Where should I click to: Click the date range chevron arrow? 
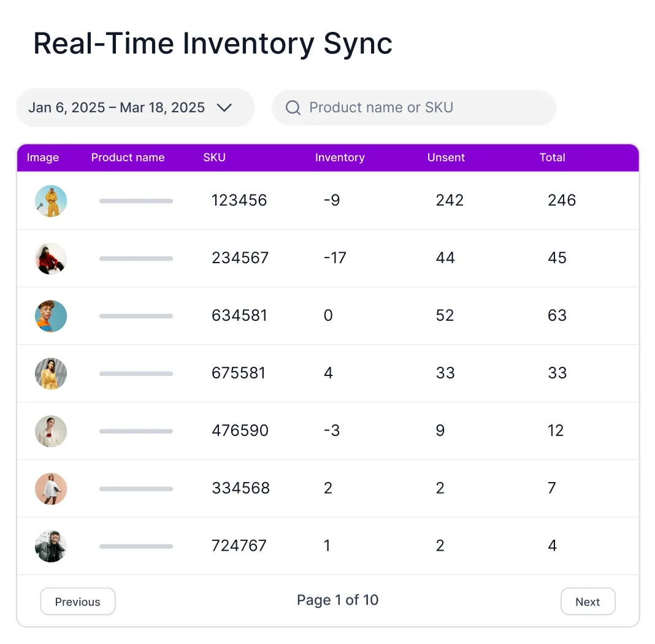pyautogui.click(x=224, y=108)
